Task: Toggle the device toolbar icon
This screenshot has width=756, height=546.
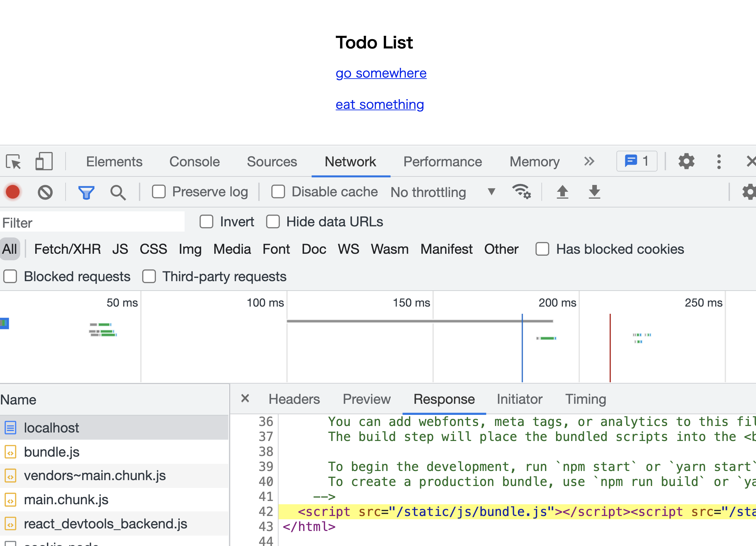Action: [x=44, y=162]
